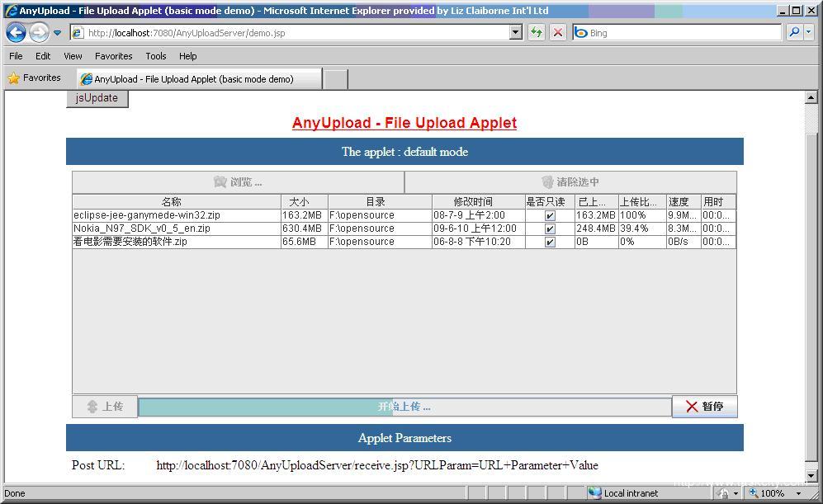The width and height of the screenshot is (823, 504).
Task: Sort by the 大小 column header
Action: pyautogui.click(x=305, y=201)
